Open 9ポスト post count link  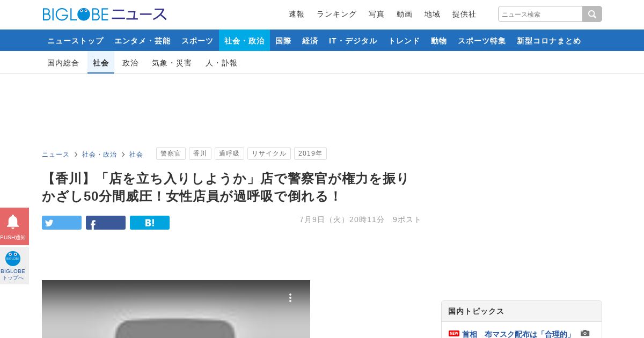(407, 219)
